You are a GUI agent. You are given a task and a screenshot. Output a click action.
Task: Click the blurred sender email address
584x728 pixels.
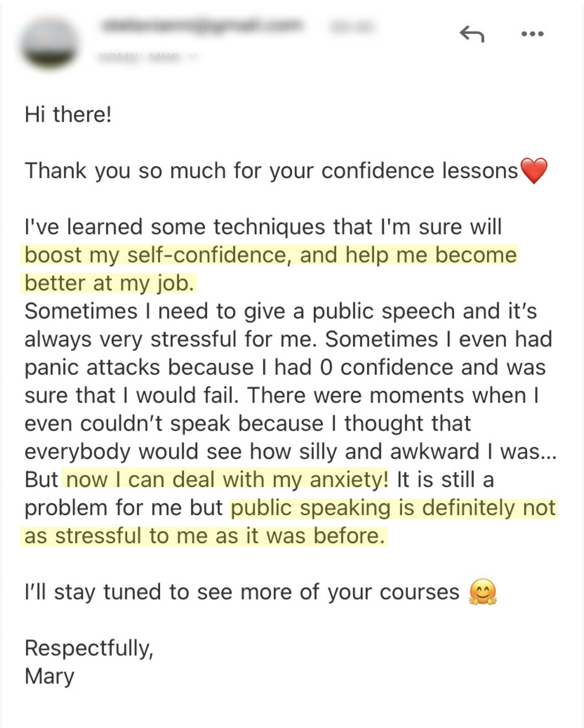(x=202, y=25)
